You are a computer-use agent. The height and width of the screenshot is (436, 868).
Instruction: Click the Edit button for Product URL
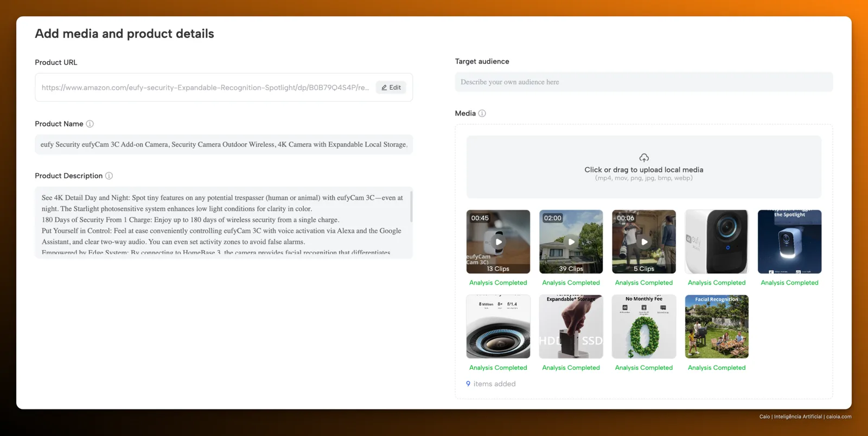391,87
